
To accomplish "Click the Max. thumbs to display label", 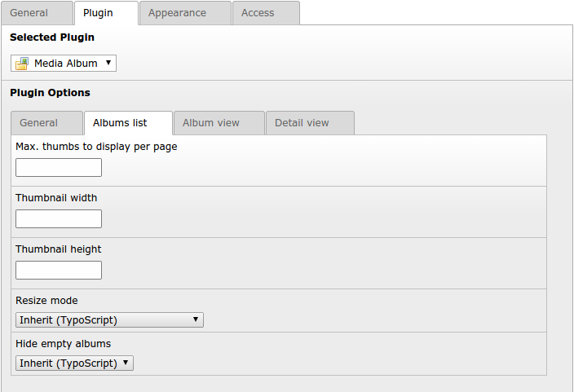I will (96, 147).
